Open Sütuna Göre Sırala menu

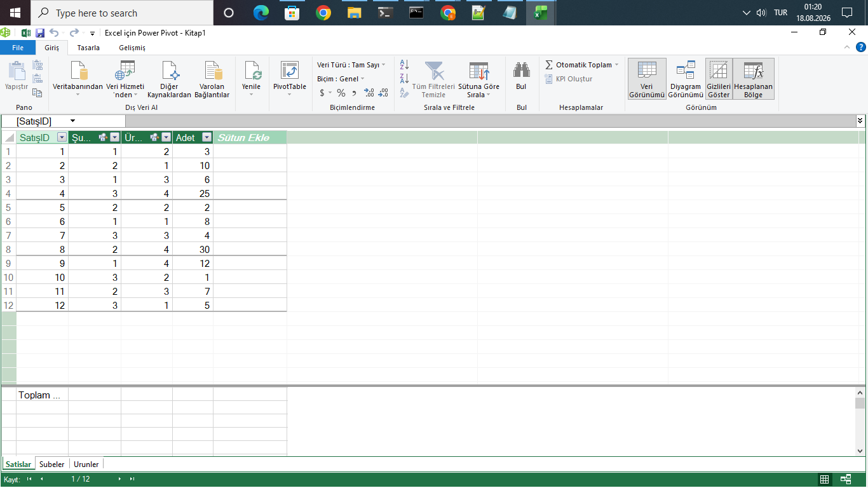point(478,79)
